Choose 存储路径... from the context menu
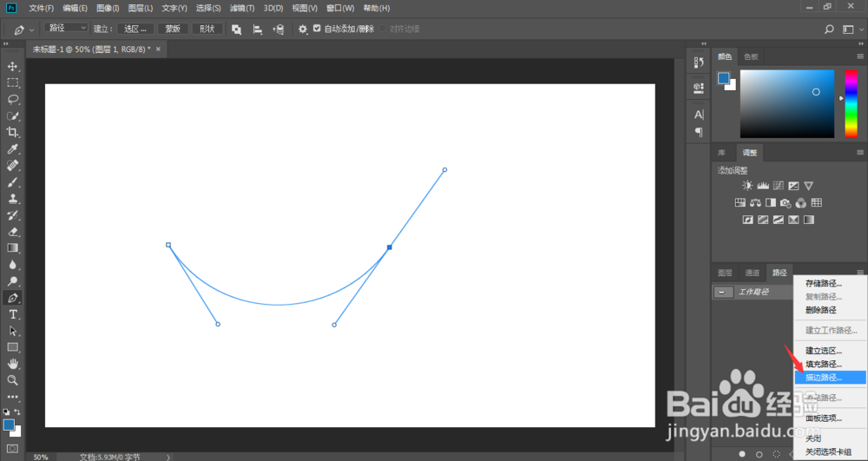Image resolution: width=868 pixels, height=461 pixels. click(x=830, y=283)
